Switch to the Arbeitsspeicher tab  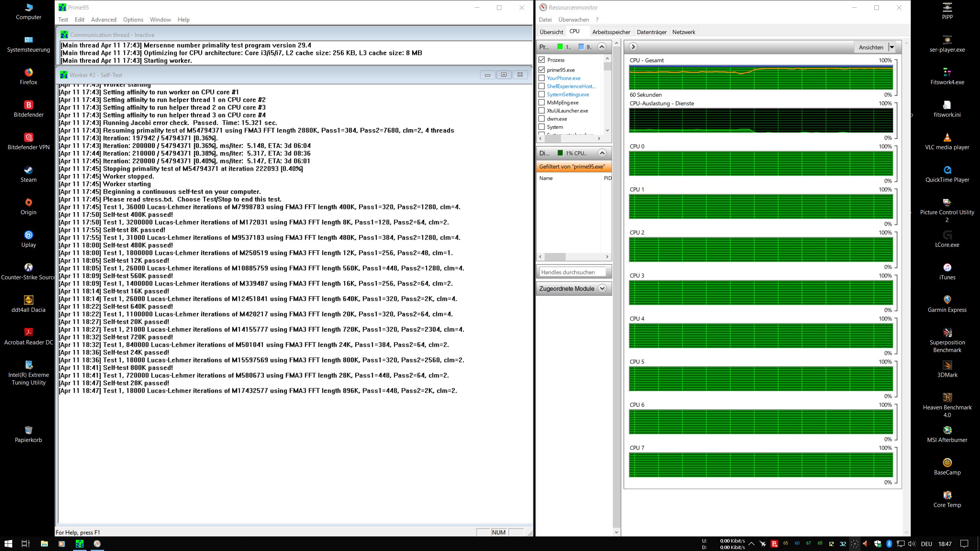coord(611,32)
